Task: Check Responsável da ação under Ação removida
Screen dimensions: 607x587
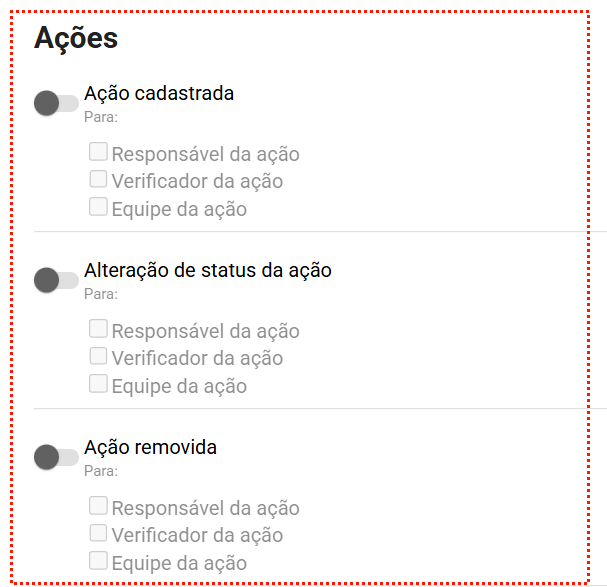Action: tap(98, 506)
